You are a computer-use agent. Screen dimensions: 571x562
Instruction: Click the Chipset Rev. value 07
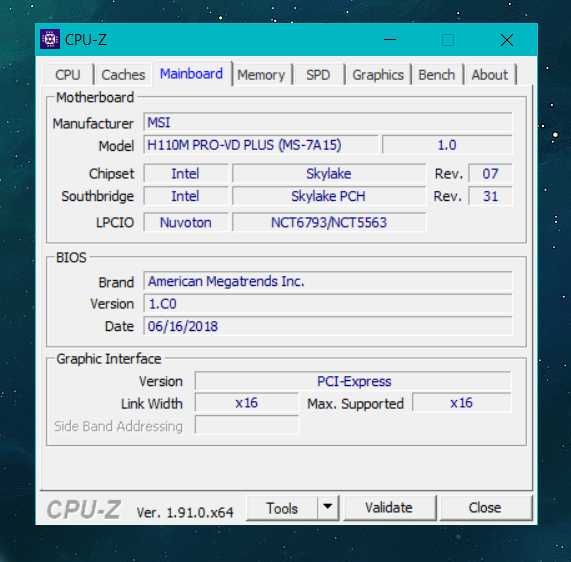[490, 173]
